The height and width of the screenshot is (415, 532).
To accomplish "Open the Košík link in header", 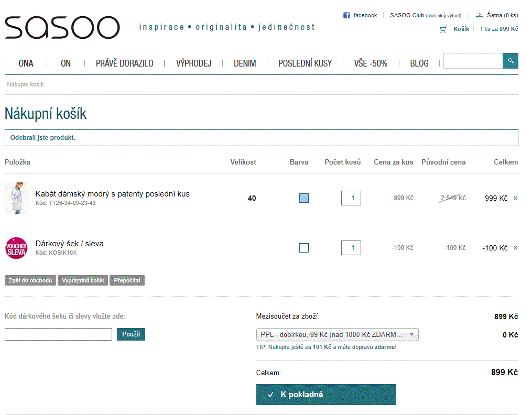I will pyautogui.click(x=461, y=29).
